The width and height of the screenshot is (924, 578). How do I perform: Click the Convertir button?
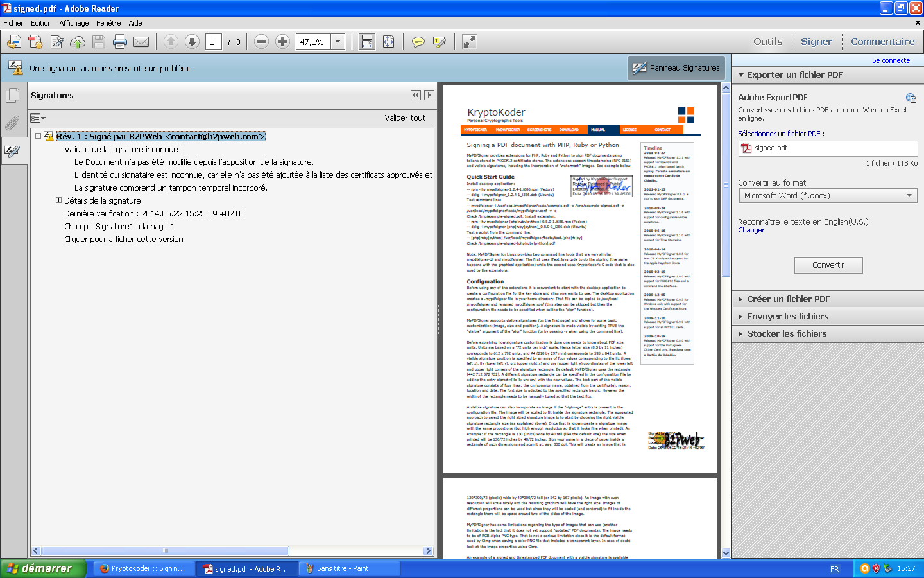pos(828,265)
